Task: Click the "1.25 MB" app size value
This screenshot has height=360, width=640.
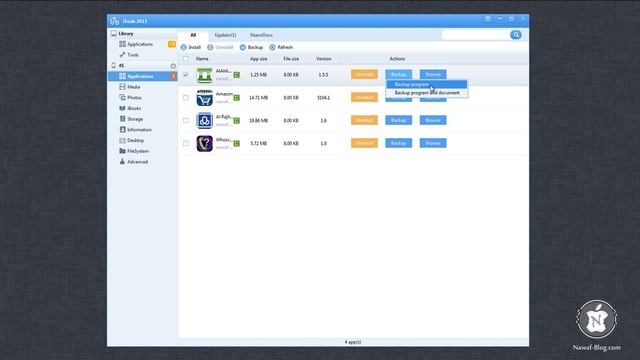Action: [258, 75]
